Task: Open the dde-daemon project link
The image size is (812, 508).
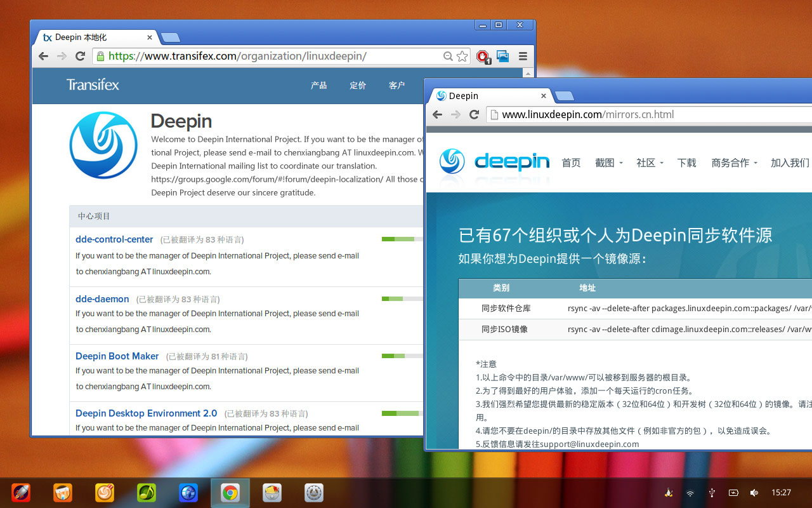Action: coord(102,298)
